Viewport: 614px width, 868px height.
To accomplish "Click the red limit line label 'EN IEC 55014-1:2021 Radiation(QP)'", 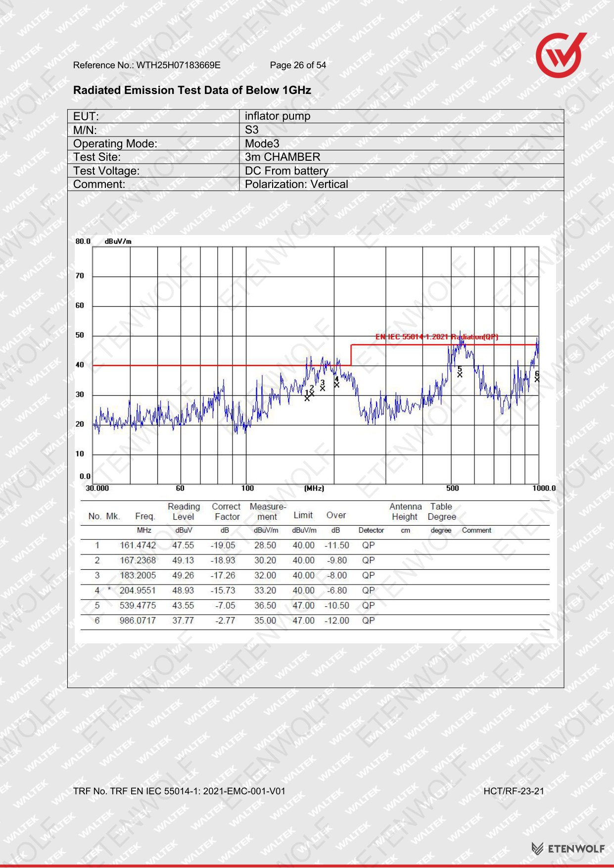I will tap(437, 337).
